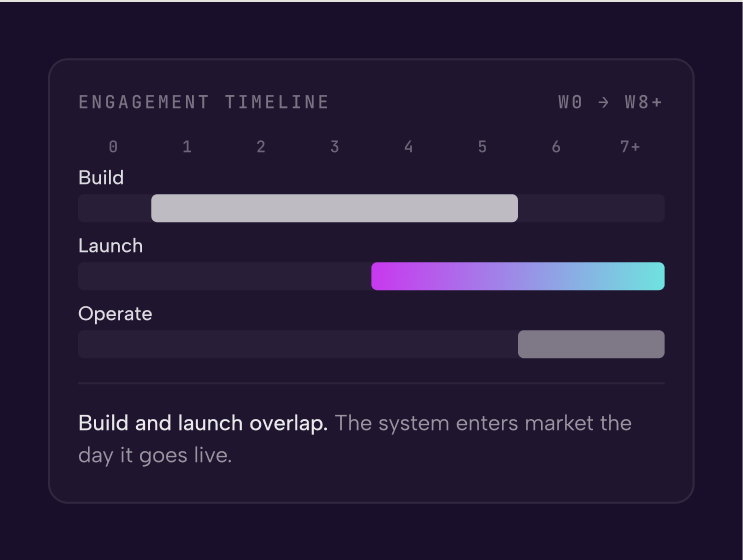Click the bold 'Build and launch overlap.' text
743x560 pixels.
(x=203, y=423)
